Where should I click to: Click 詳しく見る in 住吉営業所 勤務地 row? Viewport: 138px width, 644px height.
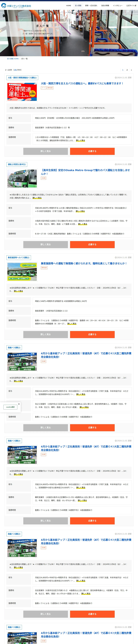pyautogui.click(x=86, y=594)
